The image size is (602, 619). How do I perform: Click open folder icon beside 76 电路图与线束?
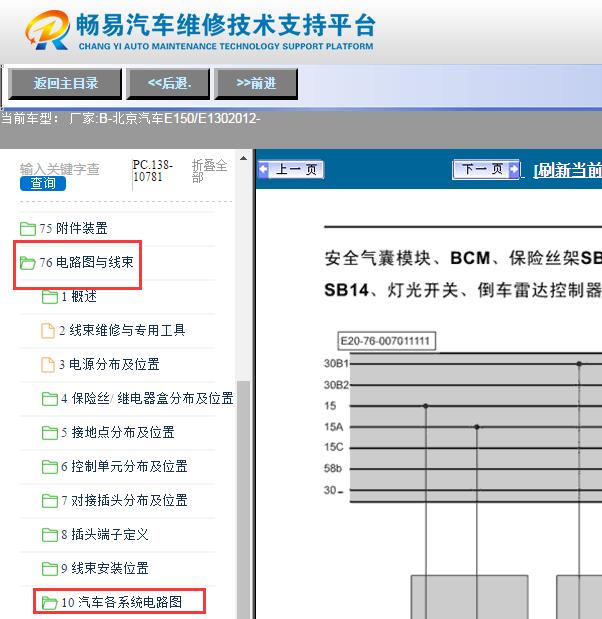click(x=28, y=263)
